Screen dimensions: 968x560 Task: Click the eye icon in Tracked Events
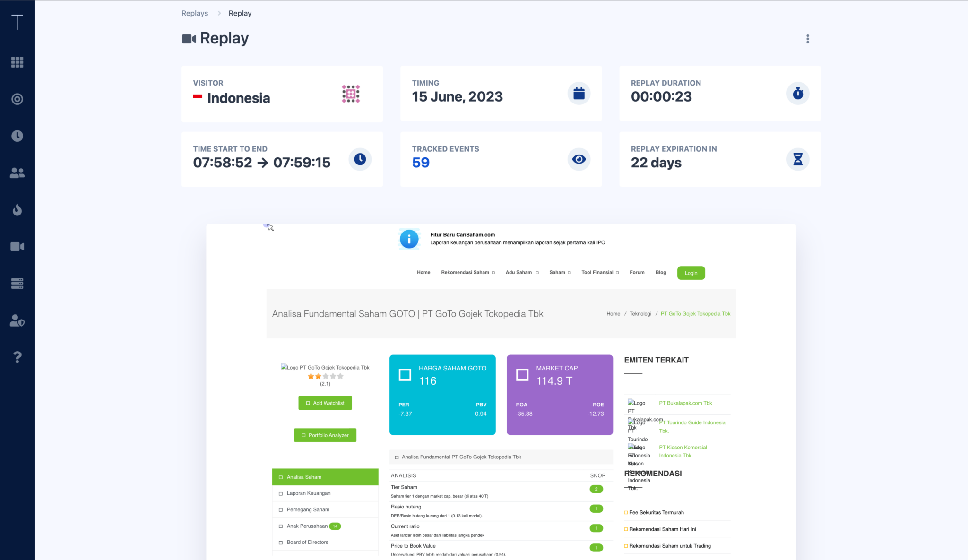click(579, 159)
